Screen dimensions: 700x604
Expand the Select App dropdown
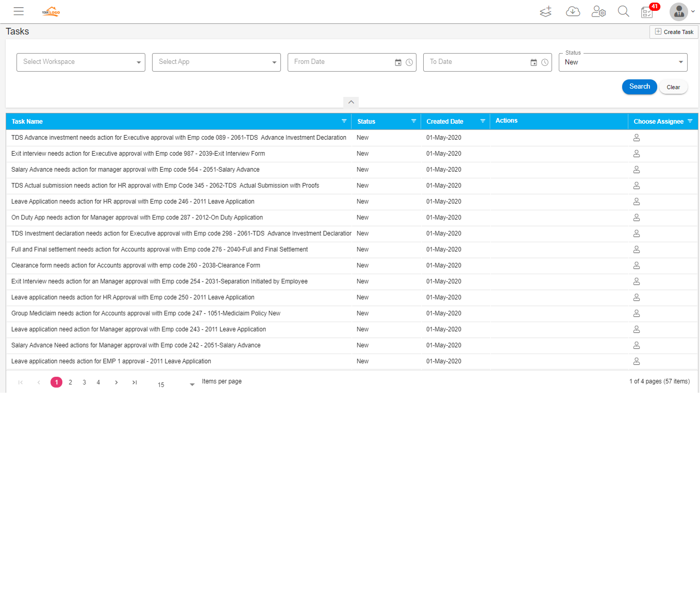tap(216, 62)
